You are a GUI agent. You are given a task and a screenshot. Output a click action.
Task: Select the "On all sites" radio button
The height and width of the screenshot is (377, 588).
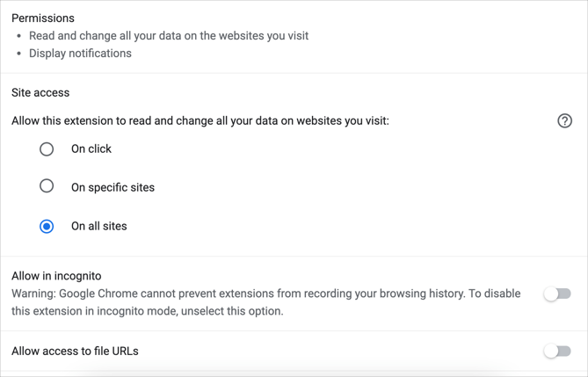47,226
